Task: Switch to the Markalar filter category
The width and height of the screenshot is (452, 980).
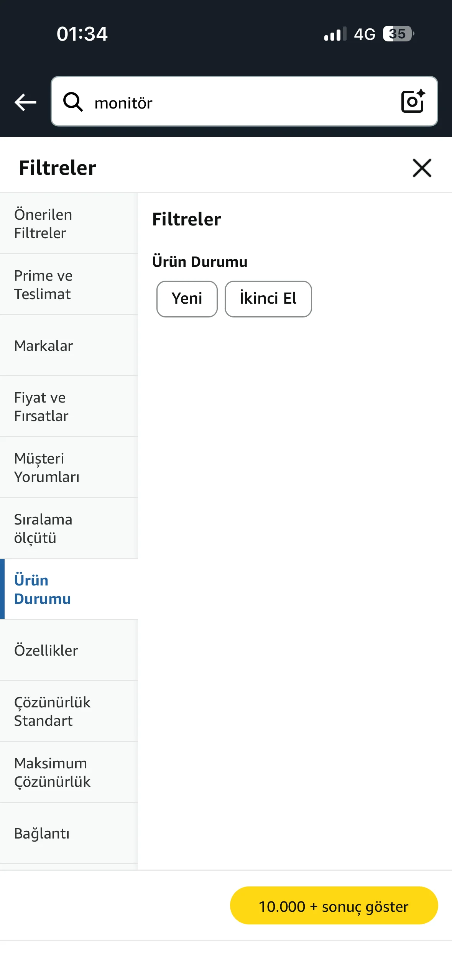Action: [x=69, y=345]
